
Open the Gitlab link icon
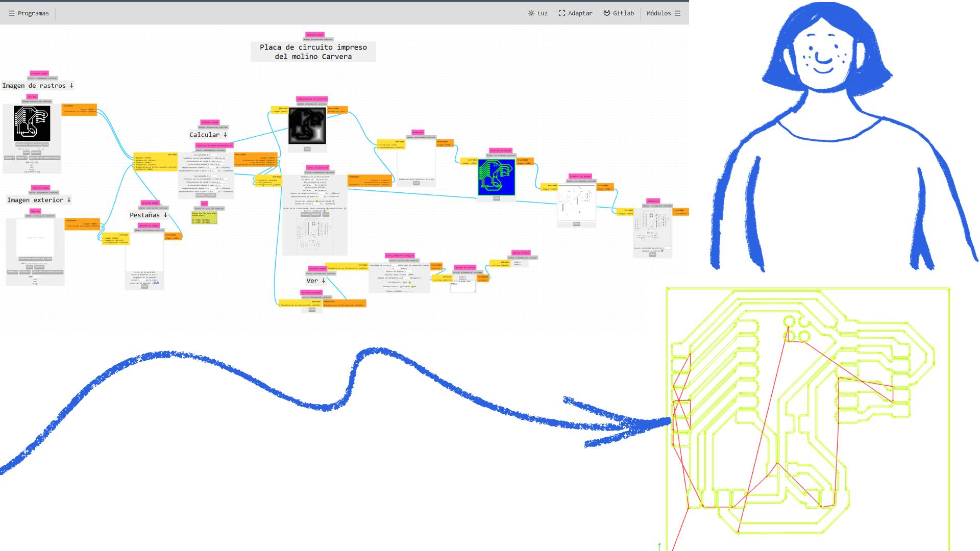[606, 13]
